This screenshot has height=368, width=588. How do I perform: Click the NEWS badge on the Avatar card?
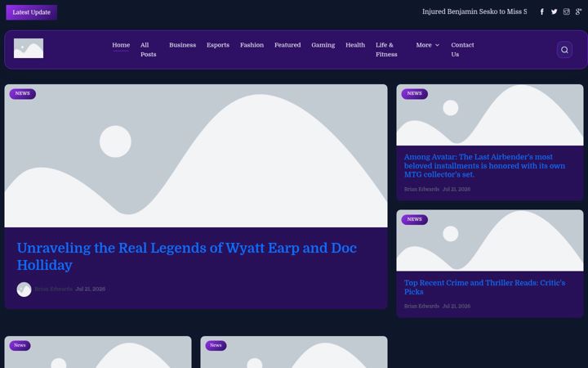point(414,93)
